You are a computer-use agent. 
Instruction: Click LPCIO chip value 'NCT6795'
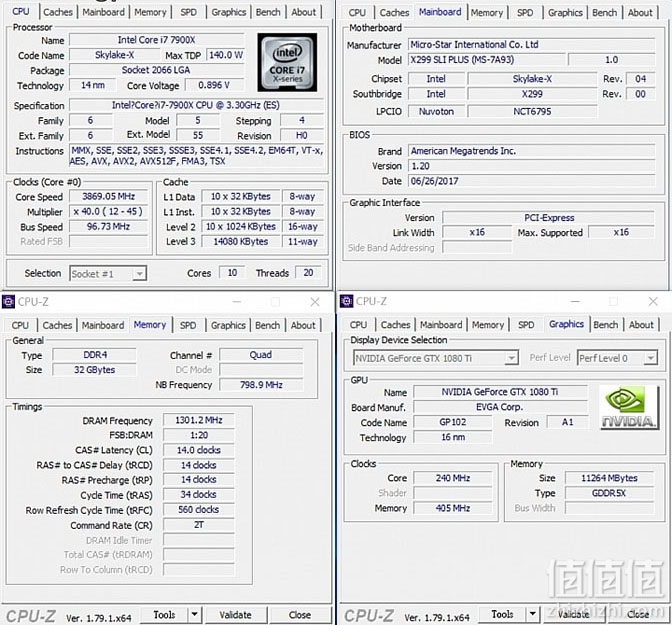pyautogui.click(x=532, y=111)
